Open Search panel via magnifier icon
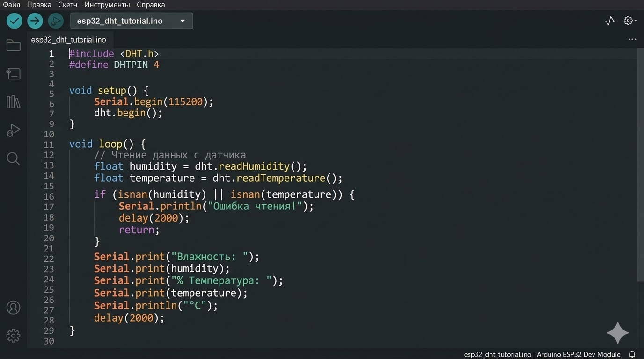 click(x=13, y=158)
